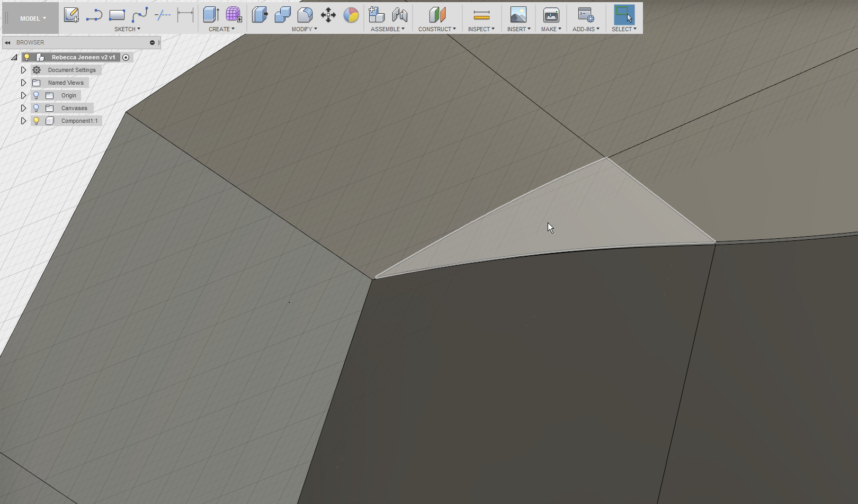Select the Extrude tool
The image size is (858, 504).
click(x=211, y=15)
